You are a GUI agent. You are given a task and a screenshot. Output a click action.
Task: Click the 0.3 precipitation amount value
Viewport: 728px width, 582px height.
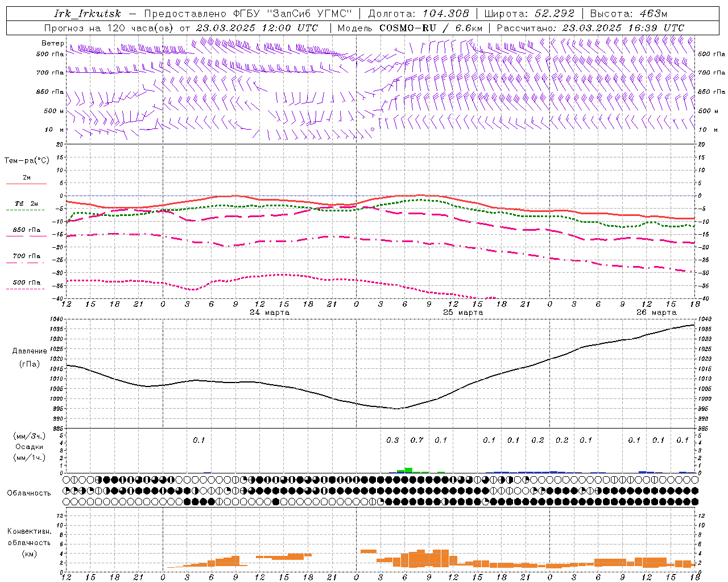coord(392,440)
